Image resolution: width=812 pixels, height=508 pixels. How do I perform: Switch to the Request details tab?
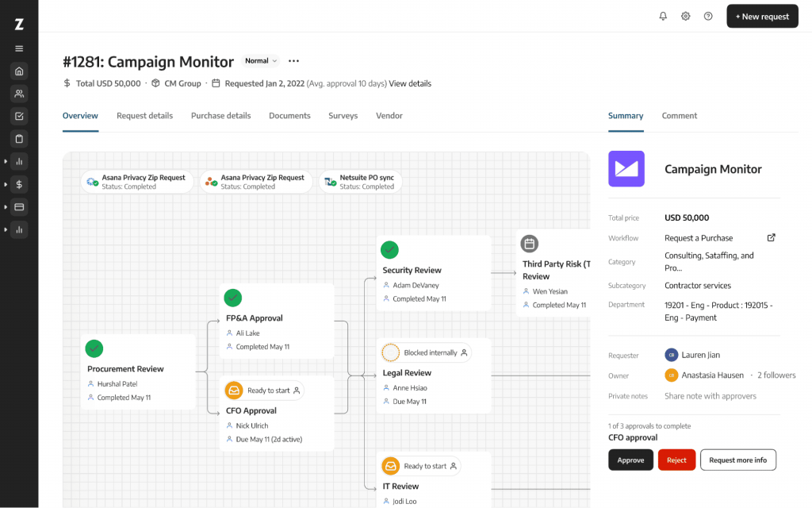pos(144,116)
